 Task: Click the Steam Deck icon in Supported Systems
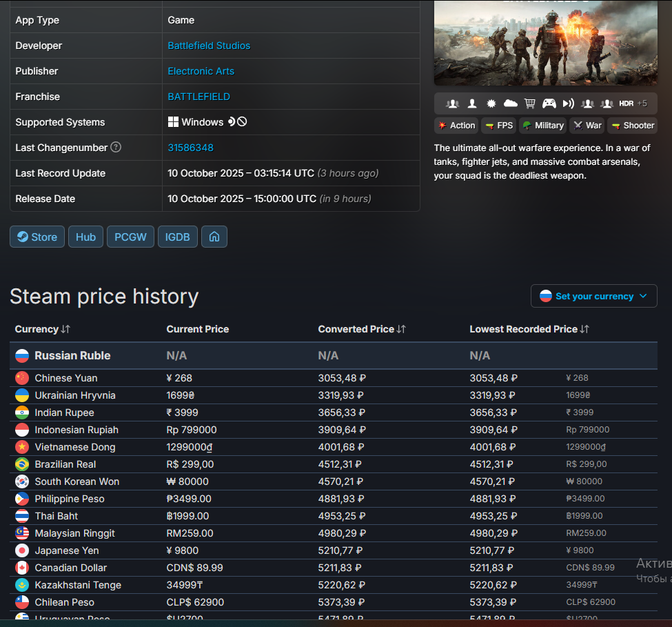(x=232, y=122)
